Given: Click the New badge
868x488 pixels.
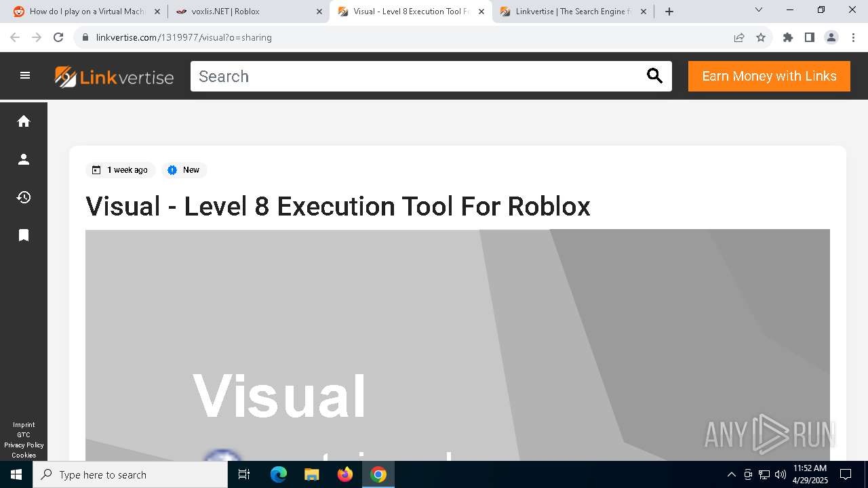Looking at the screenshot, I should tap(184, 170).
